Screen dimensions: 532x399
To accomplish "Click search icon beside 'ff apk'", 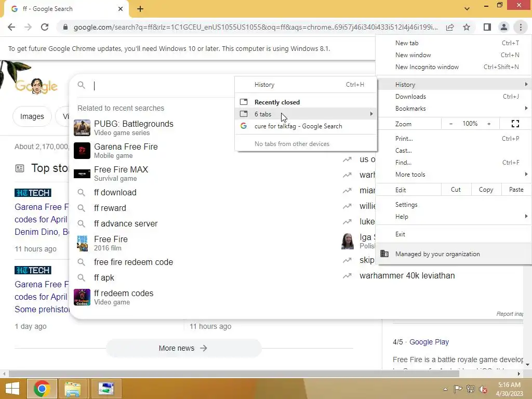I will pyautogui.click(x=81, y=277).
